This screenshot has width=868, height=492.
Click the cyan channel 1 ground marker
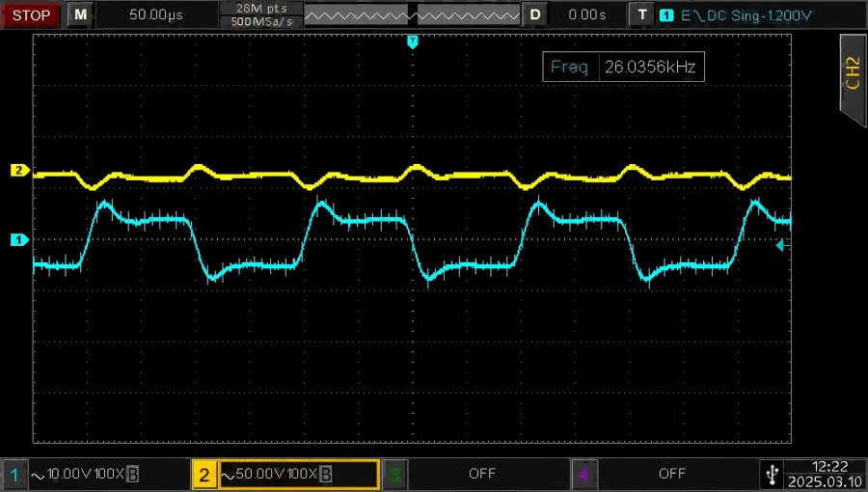[20, 239]
